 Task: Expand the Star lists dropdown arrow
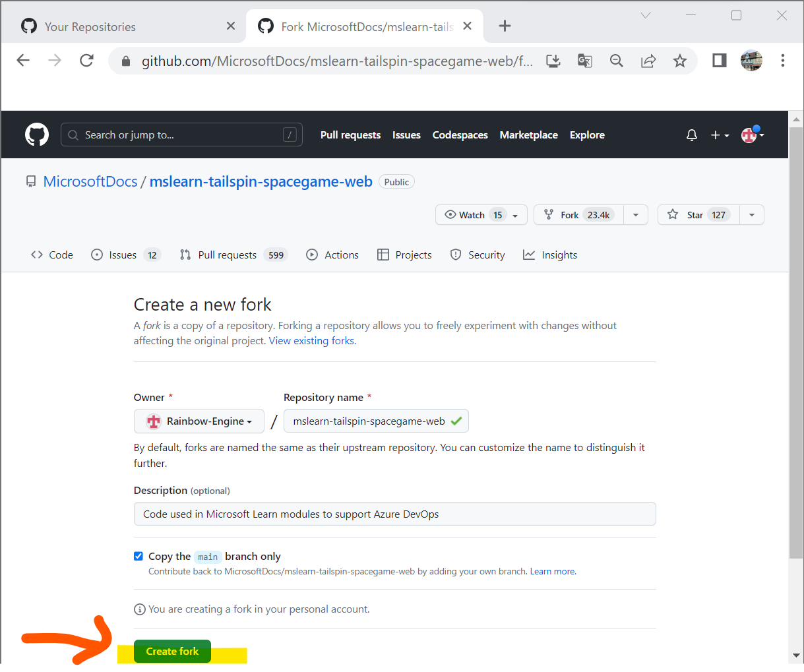click(x=752, y=215)
